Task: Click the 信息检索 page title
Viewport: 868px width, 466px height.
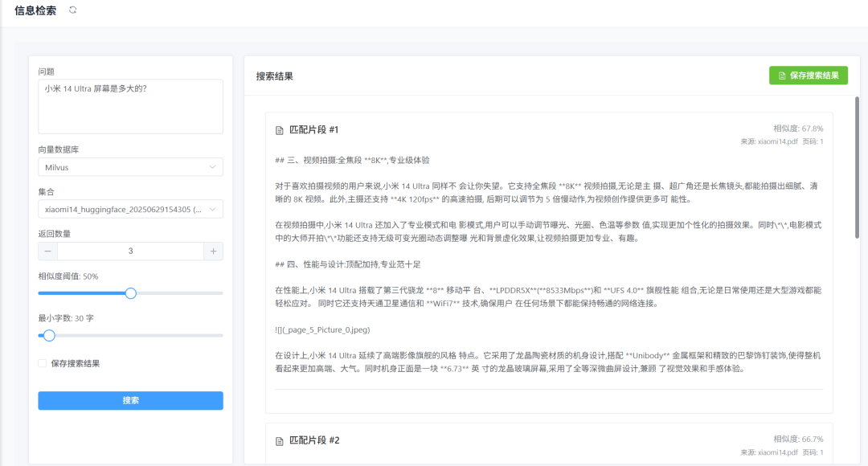Action: pyautogui.click(x=35, y=10)
